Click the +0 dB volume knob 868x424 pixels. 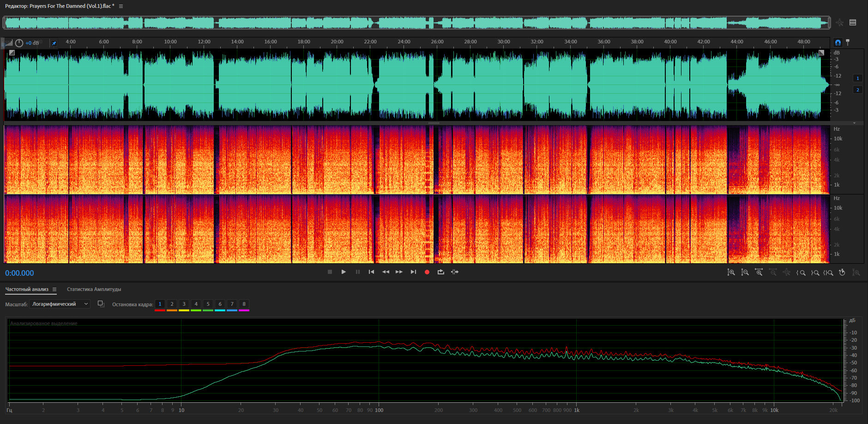(19, 43)
